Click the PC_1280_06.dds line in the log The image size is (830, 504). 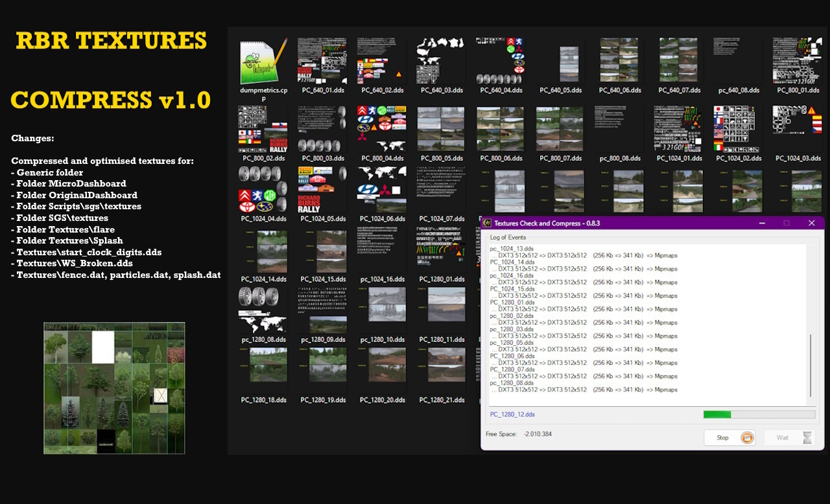pos(512,356)
